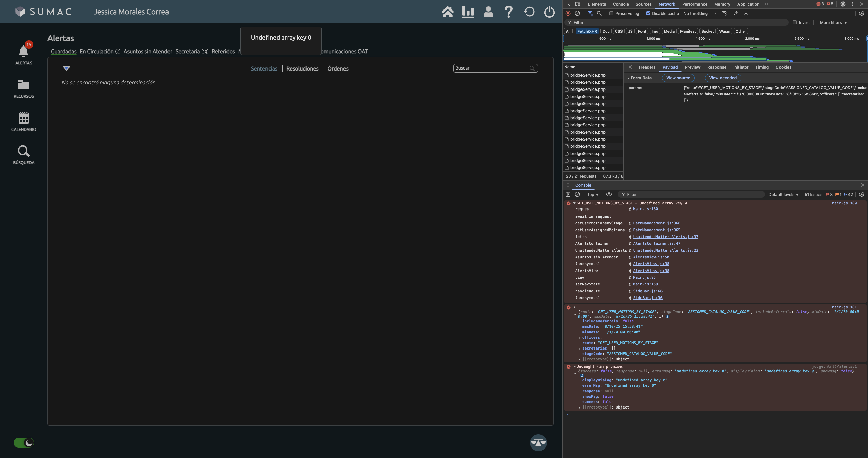This screenshot has width=868, height=458.
Task: Click the scales of justice floating icon
Action: (x=538, y=442)
